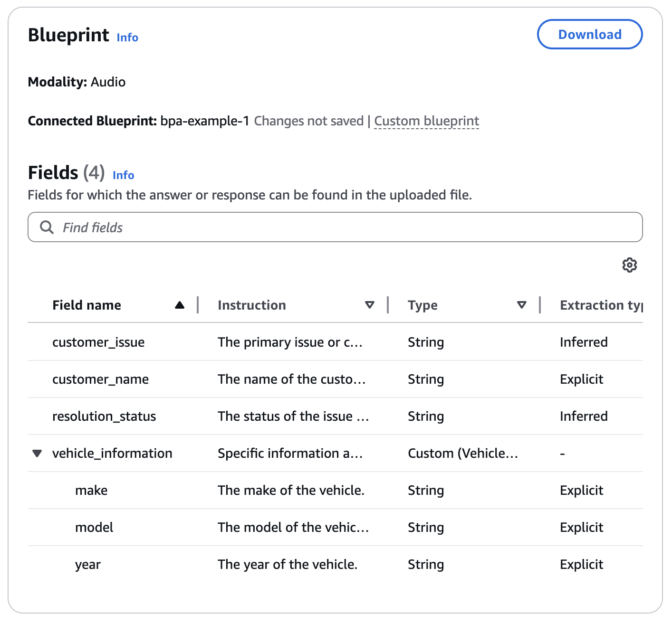This screenshot has width=672, height=624.
Task: Sort by Field name ascending arrow
Action: [180, 305]
